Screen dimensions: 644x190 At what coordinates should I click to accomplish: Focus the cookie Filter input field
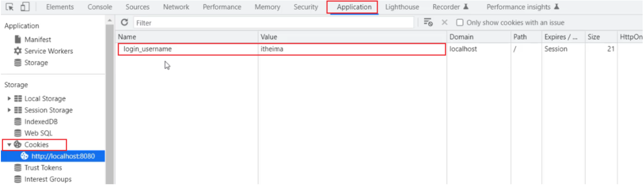273,23
